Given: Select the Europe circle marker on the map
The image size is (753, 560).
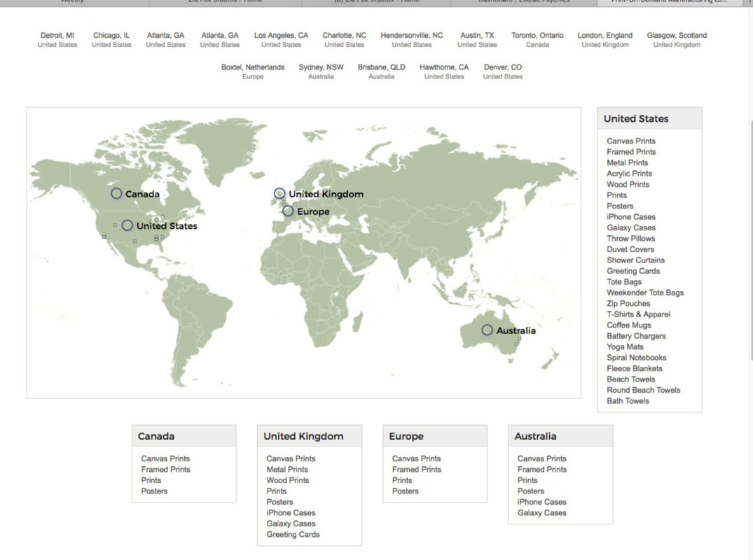Looking at the screenshot, I should tap(288, 211).
